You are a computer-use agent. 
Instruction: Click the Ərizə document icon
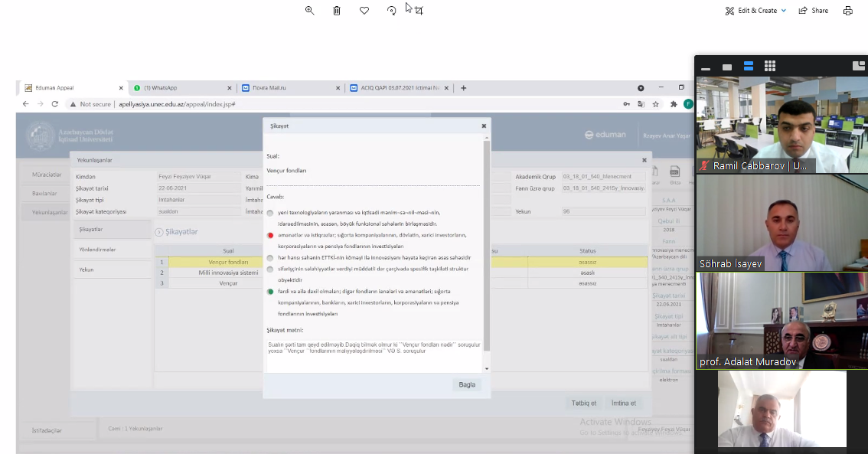tap(675, 172)
